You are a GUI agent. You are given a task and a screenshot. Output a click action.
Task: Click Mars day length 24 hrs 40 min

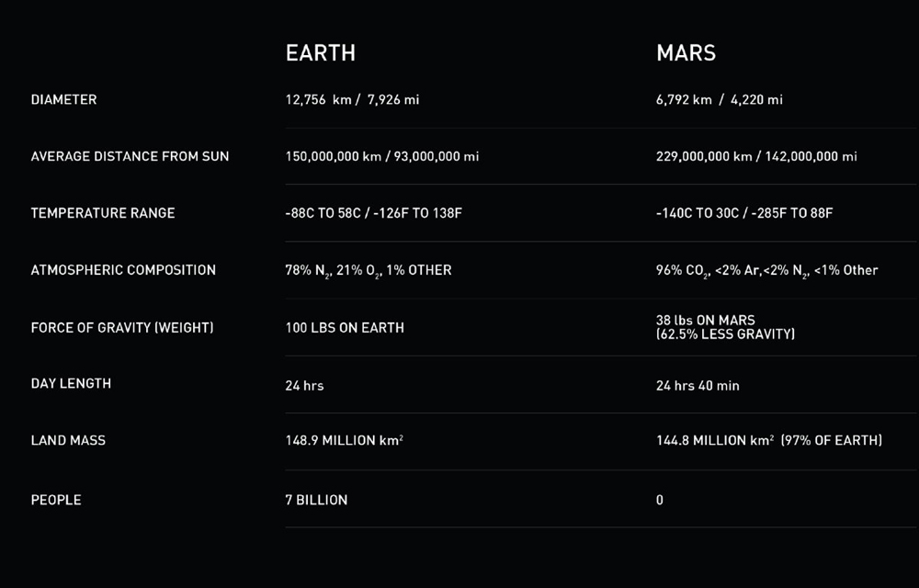pyautogui.click(x=698, y=386)
